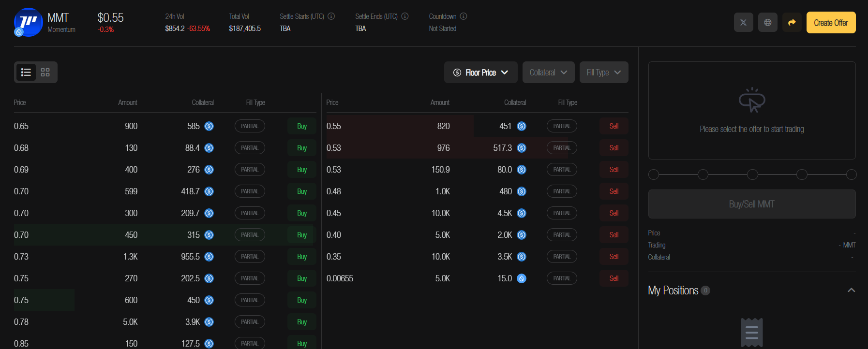Click the Buy/Sell MMT button
This screenshot has height=349, width=868.
pyautogui.click(x=752, y=204)
